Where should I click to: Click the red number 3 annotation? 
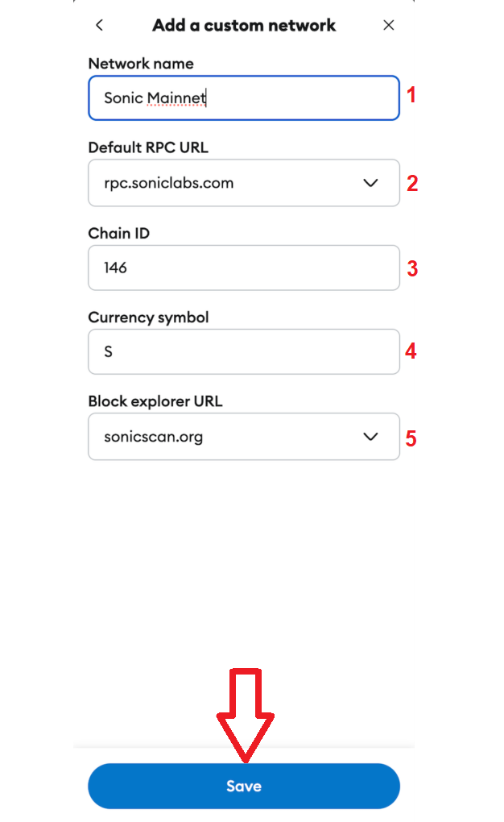[x=411, y=268]
